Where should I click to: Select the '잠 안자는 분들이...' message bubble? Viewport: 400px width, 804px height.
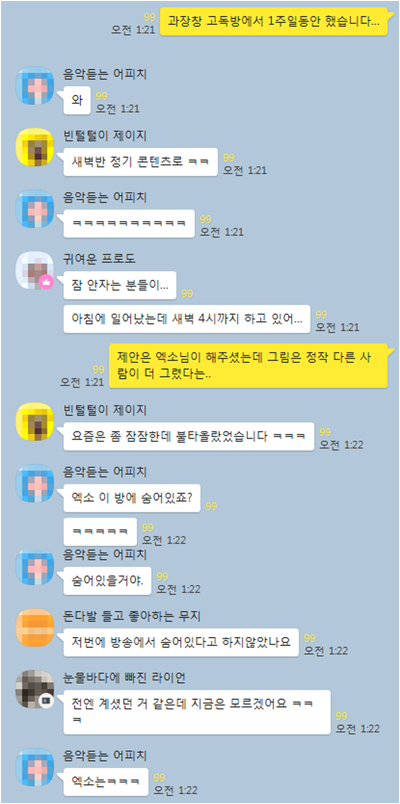pos(118,285)
